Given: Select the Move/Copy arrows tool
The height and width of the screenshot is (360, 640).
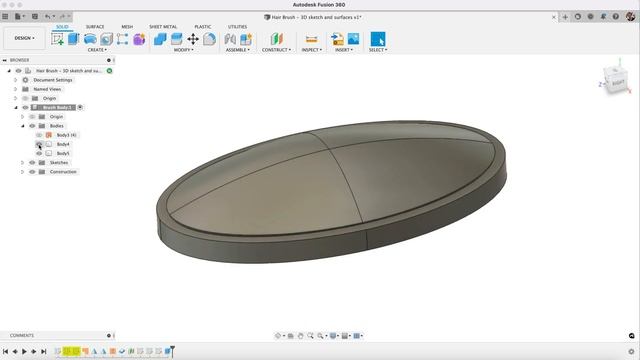Looking at the screenshot, I should pos(193,39).
